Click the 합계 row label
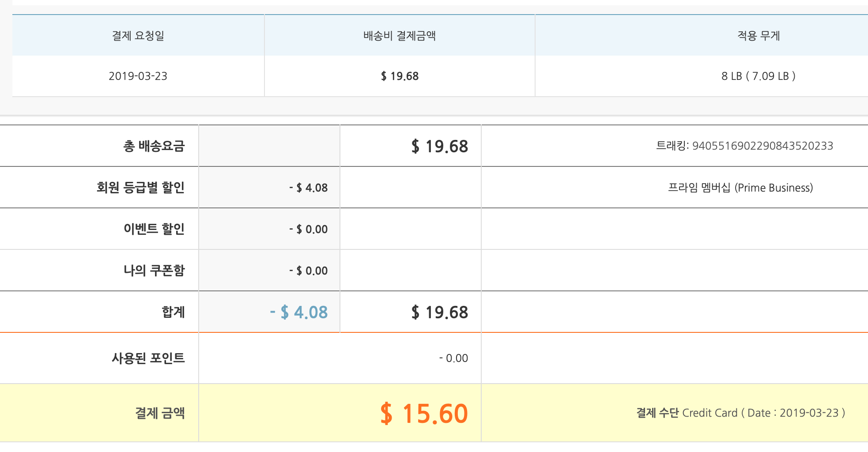The image size is (868, 452). point(173,312)
